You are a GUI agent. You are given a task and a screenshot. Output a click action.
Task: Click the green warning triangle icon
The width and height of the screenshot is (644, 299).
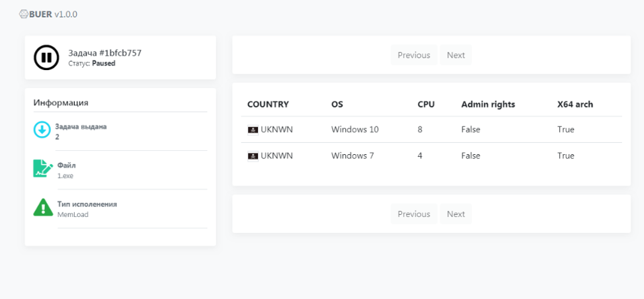(x=43, y=207)
